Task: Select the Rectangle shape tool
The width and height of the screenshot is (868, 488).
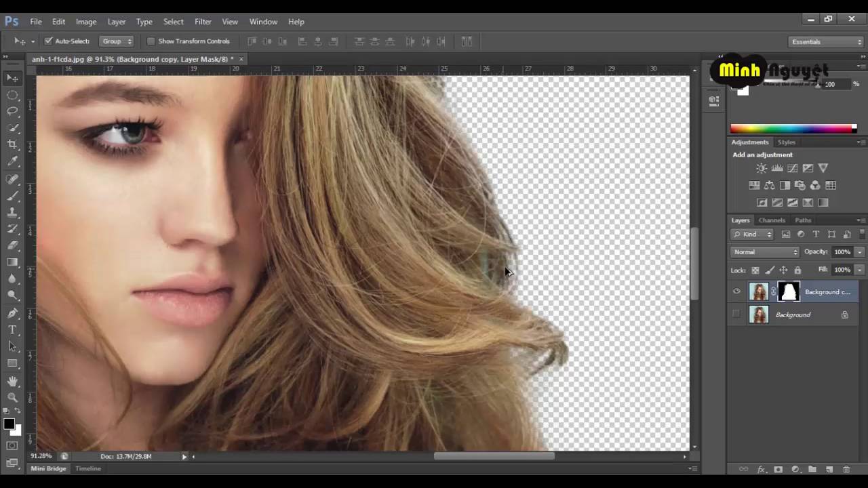Action: (x=12, y=363)
